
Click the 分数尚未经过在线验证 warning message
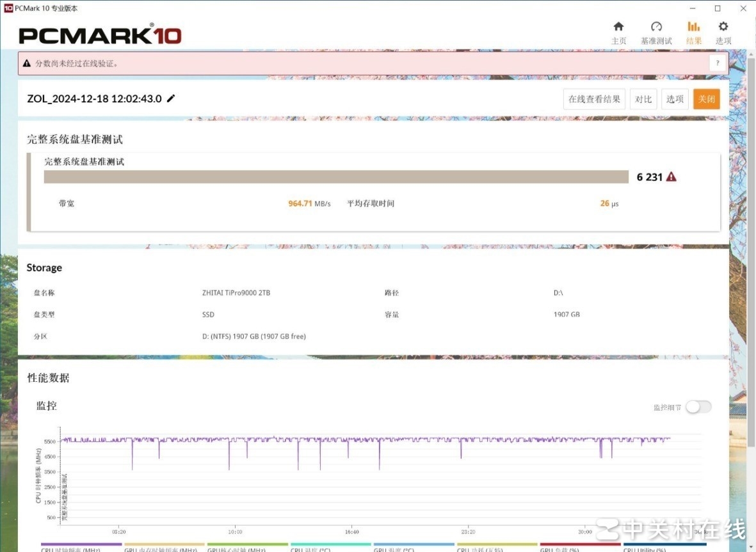click(x=77, y=63)
